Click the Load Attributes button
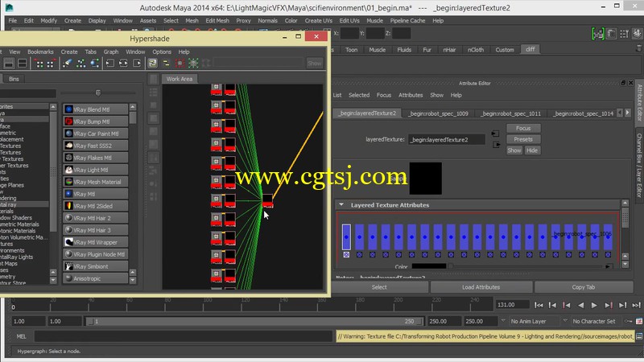The height and width of the screenshot is (362, 644). click(481, 287)
